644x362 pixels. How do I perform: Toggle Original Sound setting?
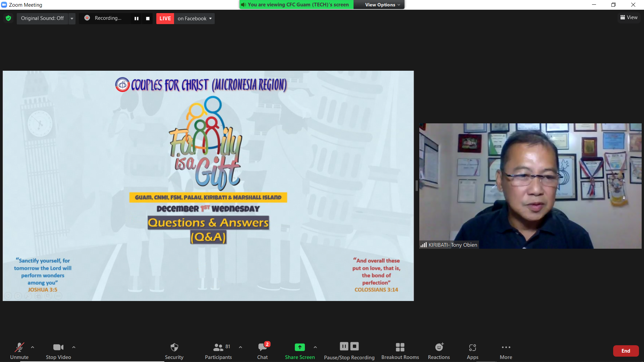pos(42,18)
